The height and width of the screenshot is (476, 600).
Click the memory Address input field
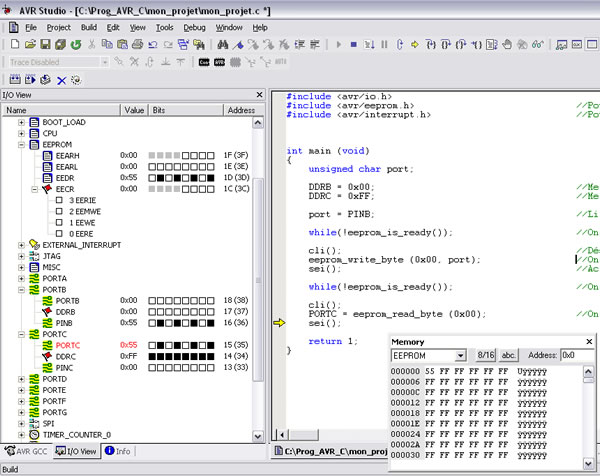[x=575, y=355]
